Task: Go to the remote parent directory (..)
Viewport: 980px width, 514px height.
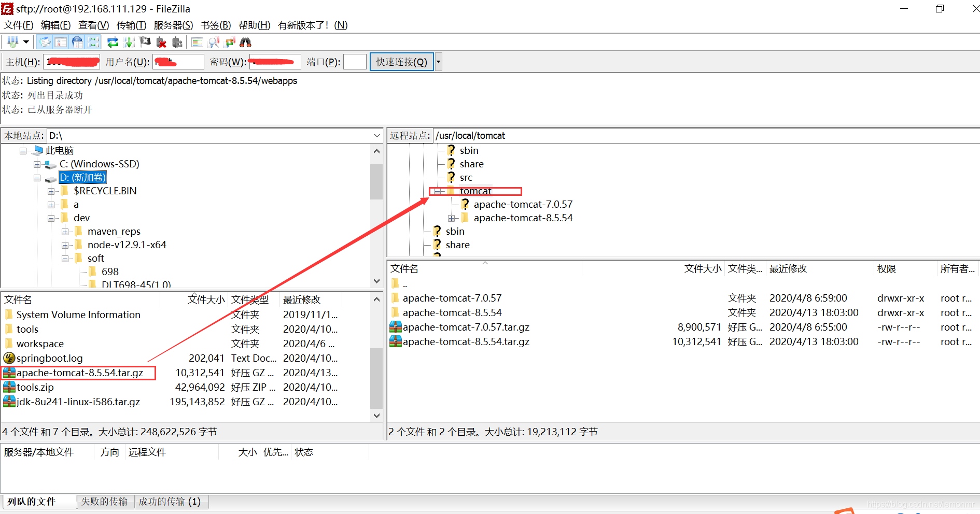Action: pos(405,283)
